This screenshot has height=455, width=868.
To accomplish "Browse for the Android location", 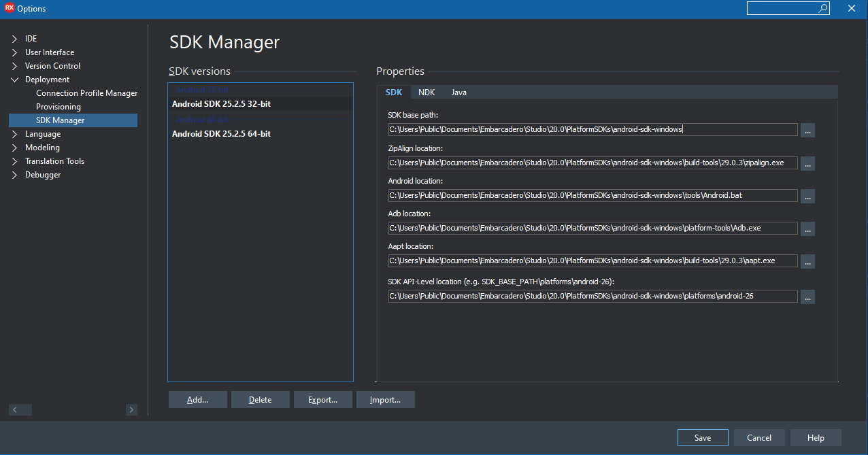I will point(807,196).
